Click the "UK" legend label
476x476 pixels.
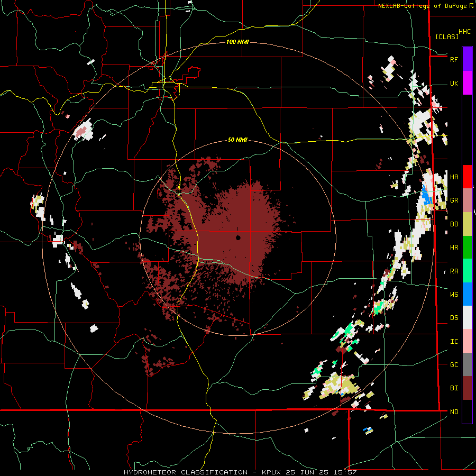coord(454,83)
